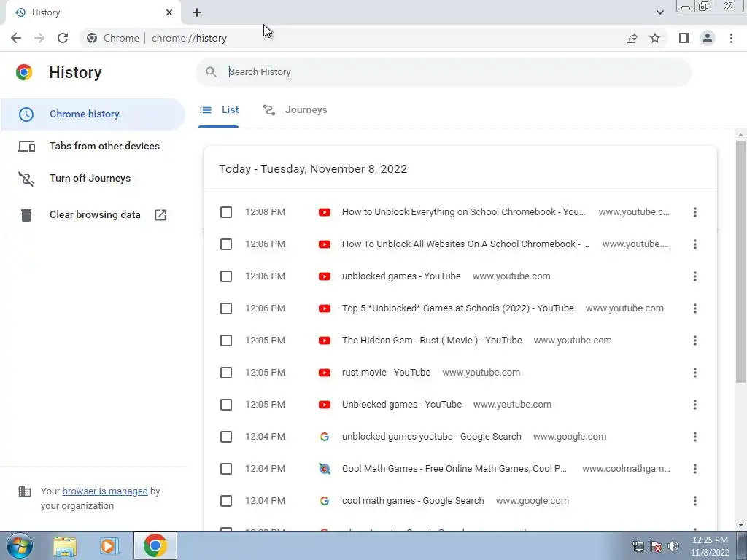This screenshot has width=747, height=560.
Task: Open the profile avatar button
Action: (708, 38)
